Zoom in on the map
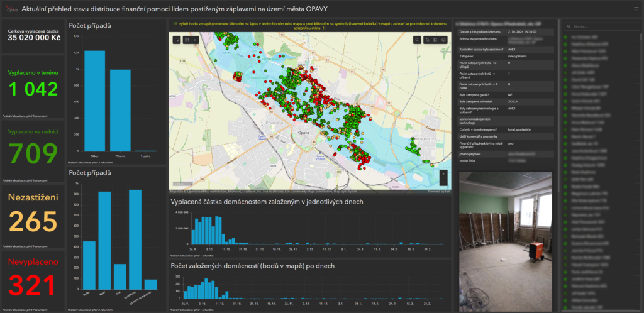Viewport: 644px width, 313px height. click(x=443, y=172)
